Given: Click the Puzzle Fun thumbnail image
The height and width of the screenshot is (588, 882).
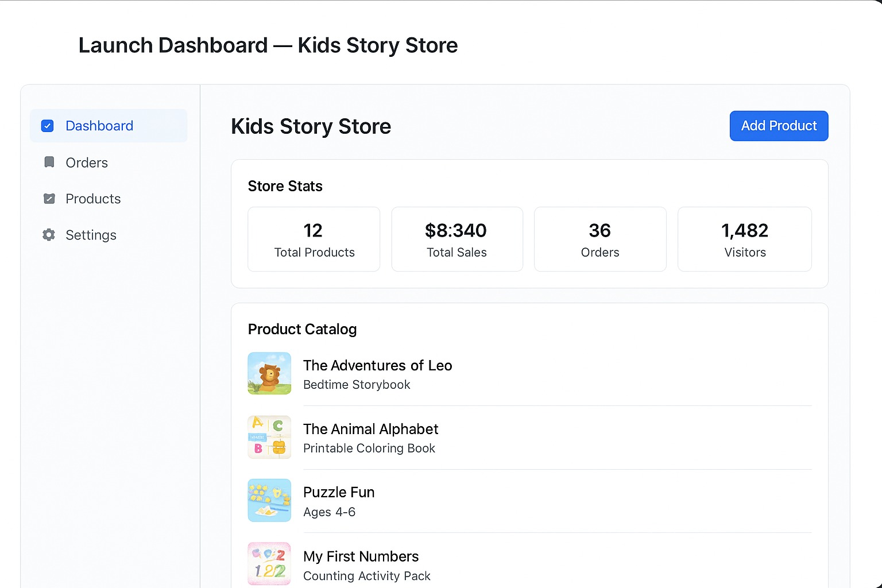Looking at the screenshot, I should pos(269,500).
